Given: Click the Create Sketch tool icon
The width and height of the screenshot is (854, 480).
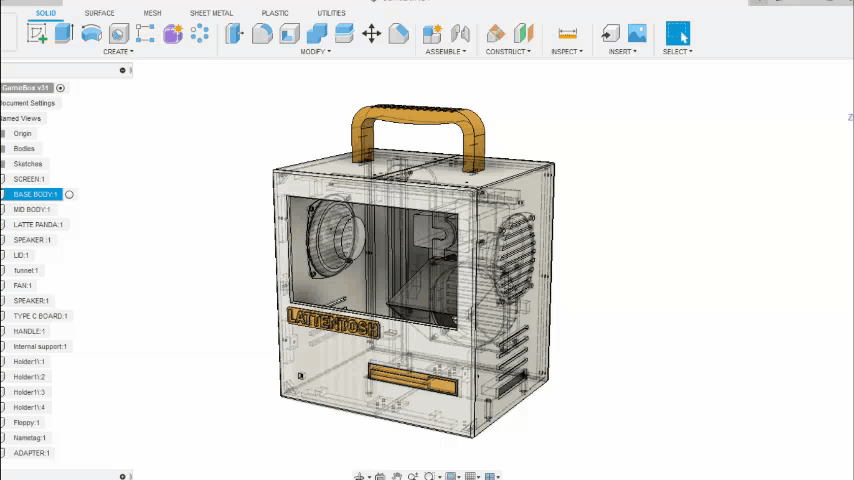Looking at the screenshot, I should coord(38,34).
